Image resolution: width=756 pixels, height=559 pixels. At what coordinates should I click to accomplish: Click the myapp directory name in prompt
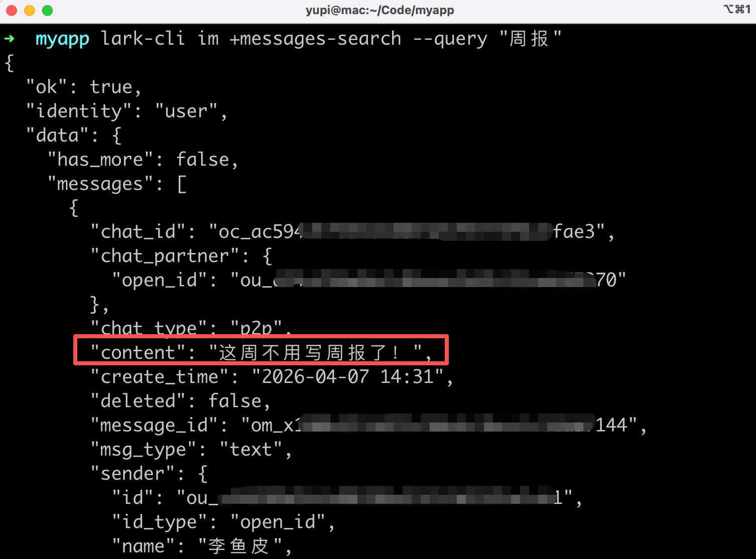pyautogui.click(x=62, y=39)
